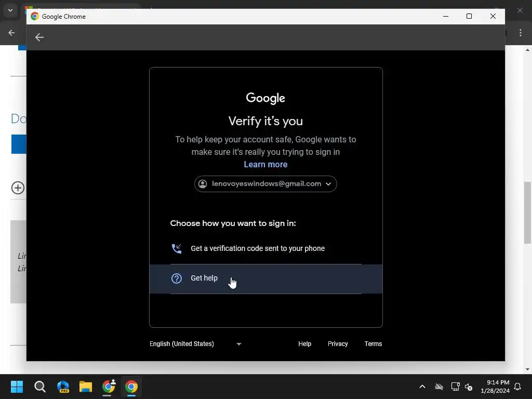Image resolution: width=532 pixels, height=399 pixels.
Task: Switch to the Chrome profile window in taskbar
Action: click(109, 387)
